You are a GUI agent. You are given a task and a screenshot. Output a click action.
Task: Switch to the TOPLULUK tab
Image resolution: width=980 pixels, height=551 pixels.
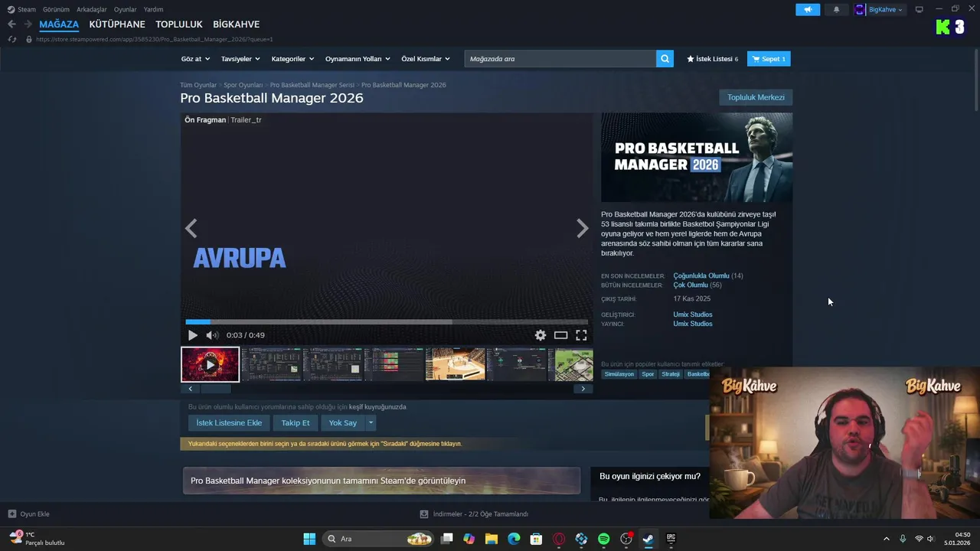pos(179,24)
